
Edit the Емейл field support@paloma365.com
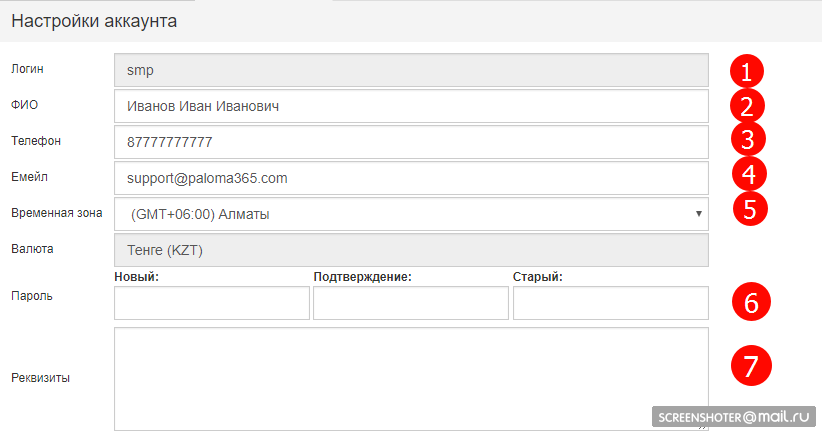point(411,178)
